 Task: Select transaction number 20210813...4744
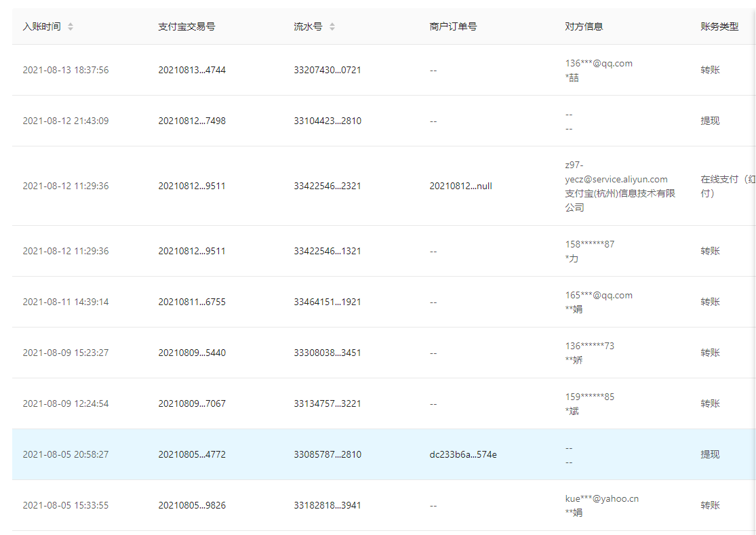click(192, 70)
